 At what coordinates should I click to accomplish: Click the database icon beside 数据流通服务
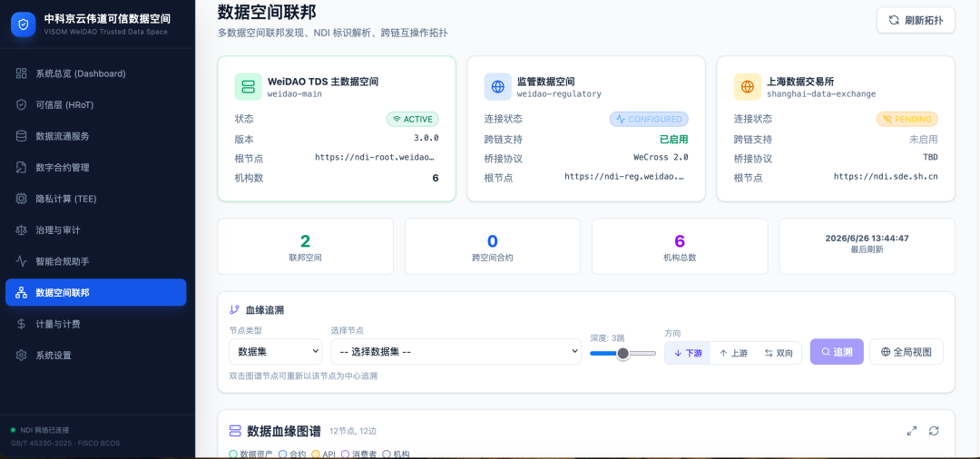21,136
